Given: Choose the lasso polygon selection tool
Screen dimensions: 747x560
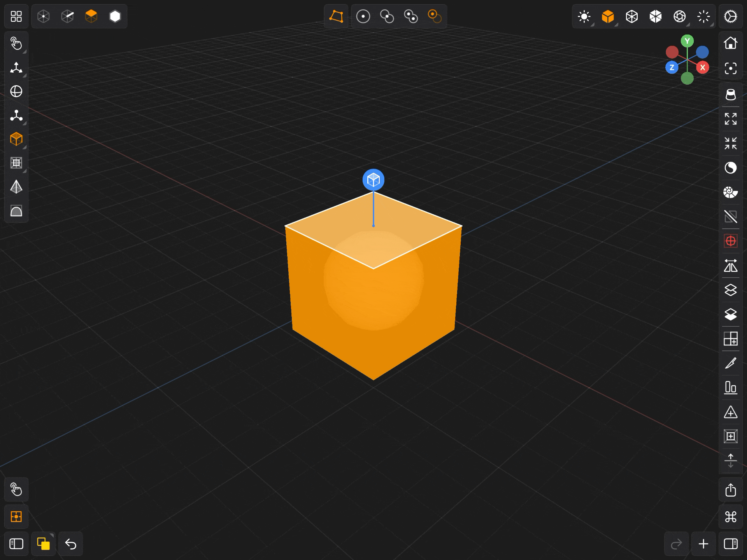Looking at the screenshot, I should [x=336, y=16].
